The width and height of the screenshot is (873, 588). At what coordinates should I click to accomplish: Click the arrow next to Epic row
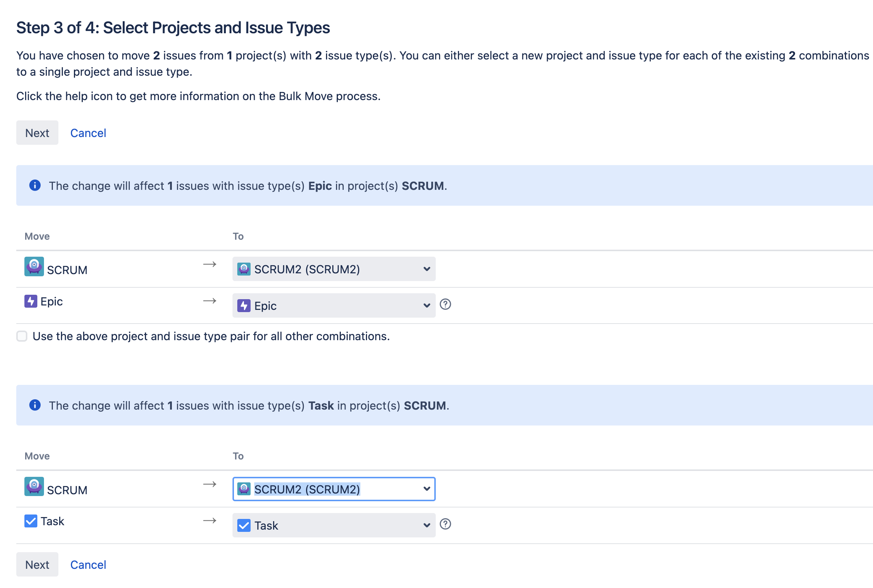pyautogui.click(x=210, y=301)
